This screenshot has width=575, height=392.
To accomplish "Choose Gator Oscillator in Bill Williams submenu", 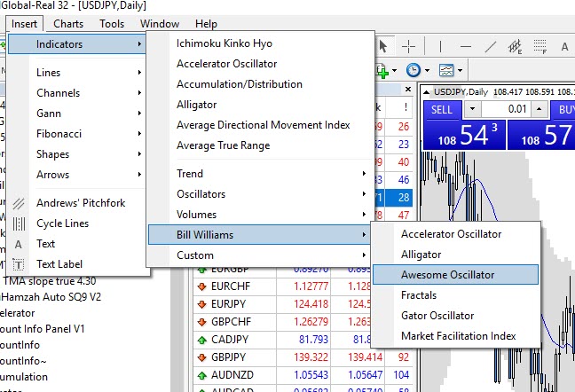I will point(456,316).
